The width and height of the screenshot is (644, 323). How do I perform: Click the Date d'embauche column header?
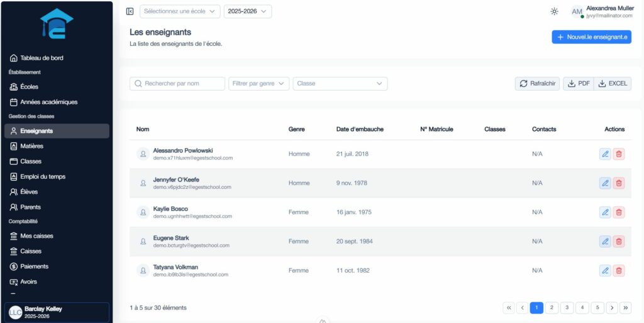(360, 129)
